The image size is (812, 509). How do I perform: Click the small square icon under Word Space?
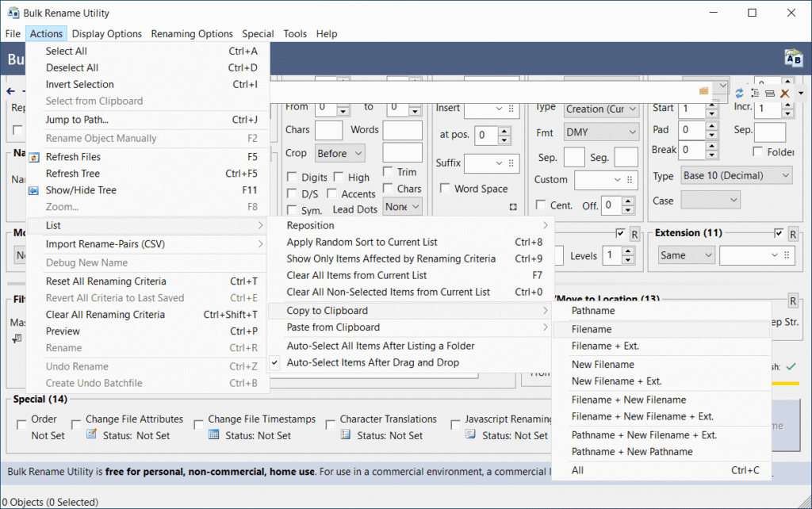513,207
